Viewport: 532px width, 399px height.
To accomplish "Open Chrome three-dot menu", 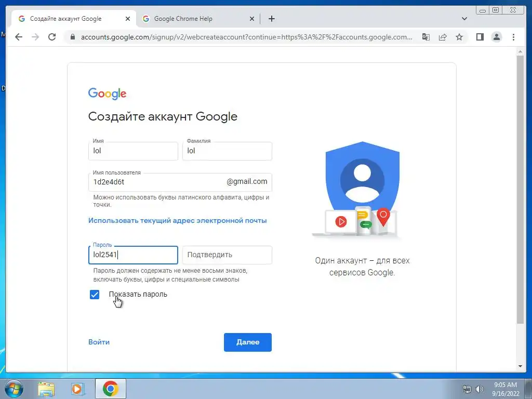I will 513,37.
